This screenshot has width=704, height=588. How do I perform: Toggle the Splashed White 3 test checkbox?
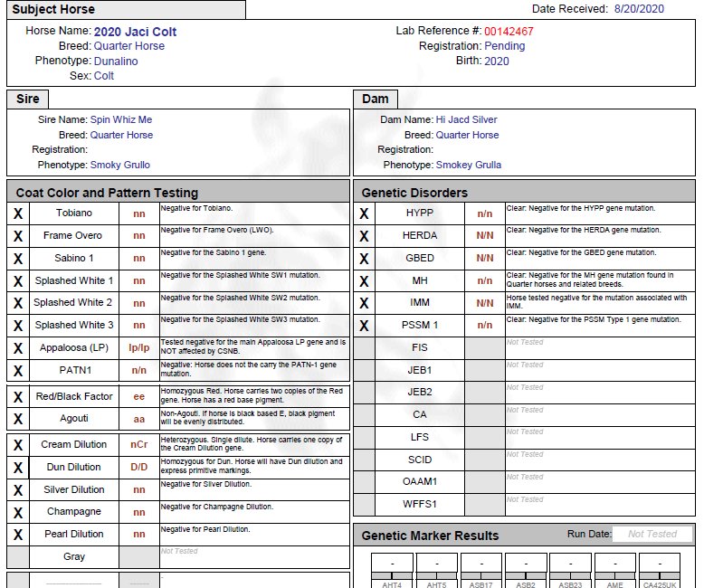[18, 326]
